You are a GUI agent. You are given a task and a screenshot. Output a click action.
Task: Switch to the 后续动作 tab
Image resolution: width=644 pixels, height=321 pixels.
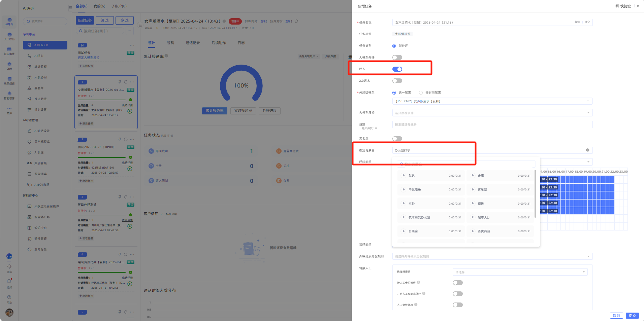point(219,43)
